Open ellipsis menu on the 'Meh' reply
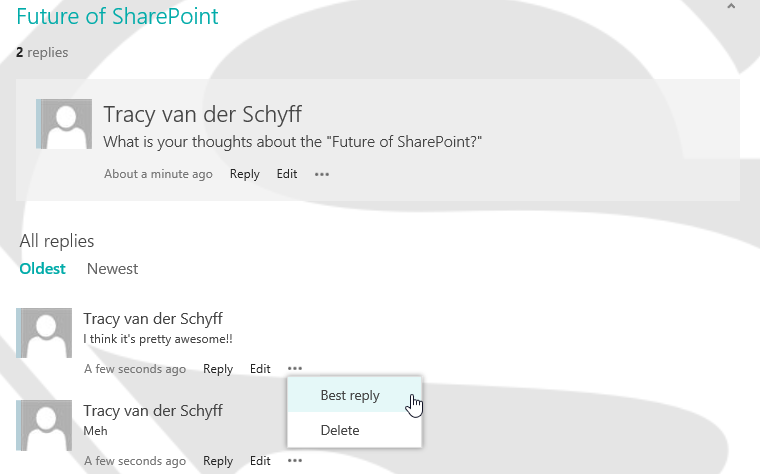The image size is (760, 474). tap(294, 461)
